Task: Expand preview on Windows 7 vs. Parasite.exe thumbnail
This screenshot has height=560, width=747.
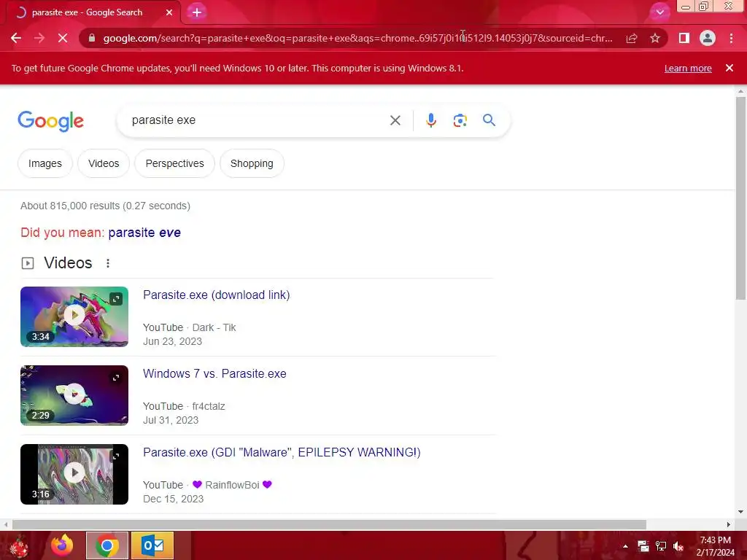Action: click(116, 378)
